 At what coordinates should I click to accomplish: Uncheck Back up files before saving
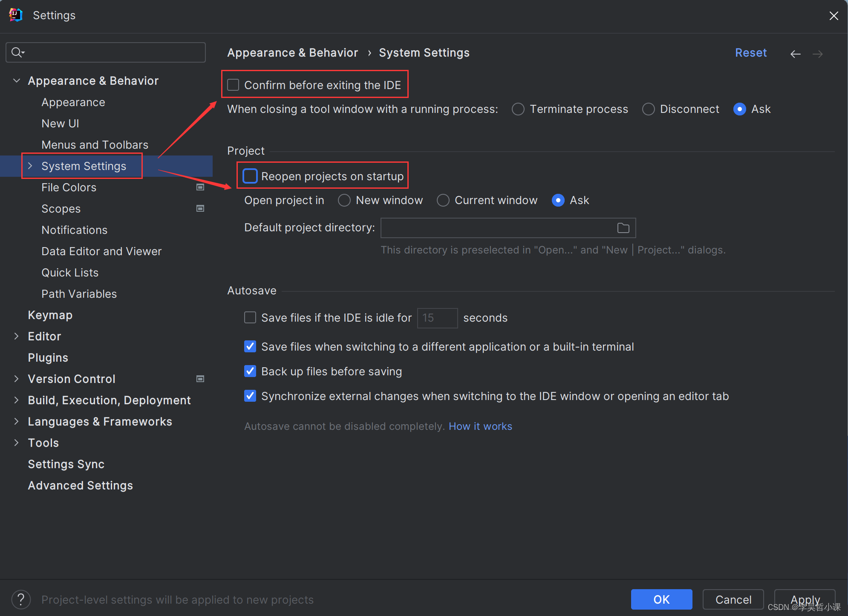click(x=250, y=371)
